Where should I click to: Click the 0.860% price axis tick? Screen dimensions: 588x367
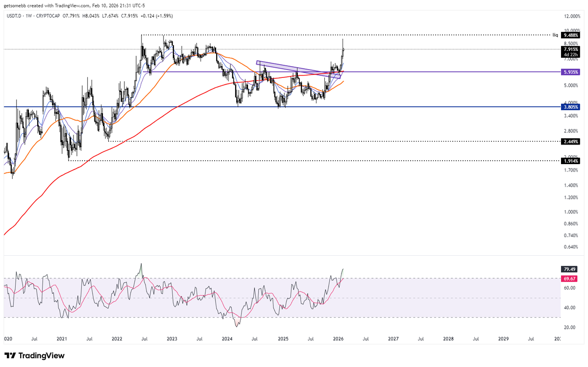[x=572, y=223]
